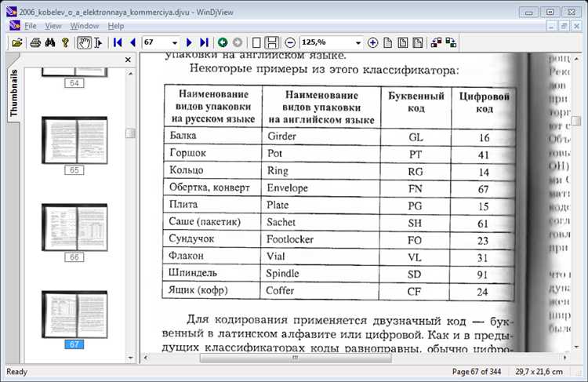Close the inner document with menu bar X
Viewport: 588px width, 382px height.
pyautogui.click(x=576, y=26)
